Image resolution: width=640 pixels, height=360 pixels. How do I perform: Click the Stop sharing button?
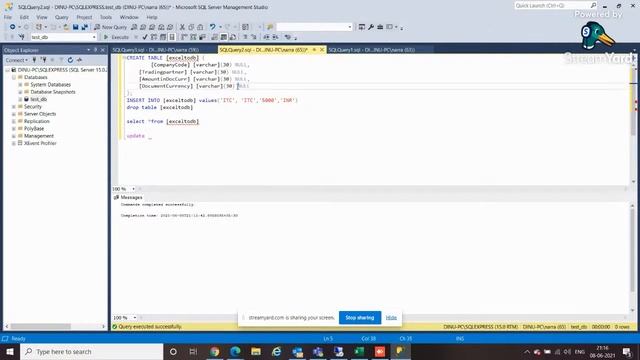(360, 318)
